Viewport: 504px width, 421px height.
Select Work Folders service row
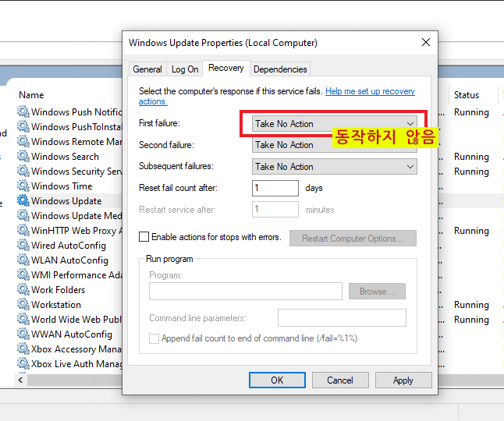[x=59, y=290]
